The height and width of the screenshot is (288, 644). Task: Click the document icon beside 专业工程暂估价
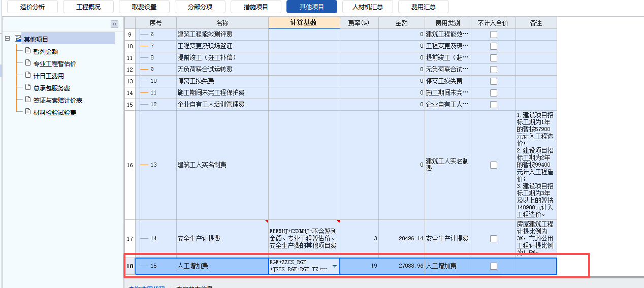tap(28, 62)
